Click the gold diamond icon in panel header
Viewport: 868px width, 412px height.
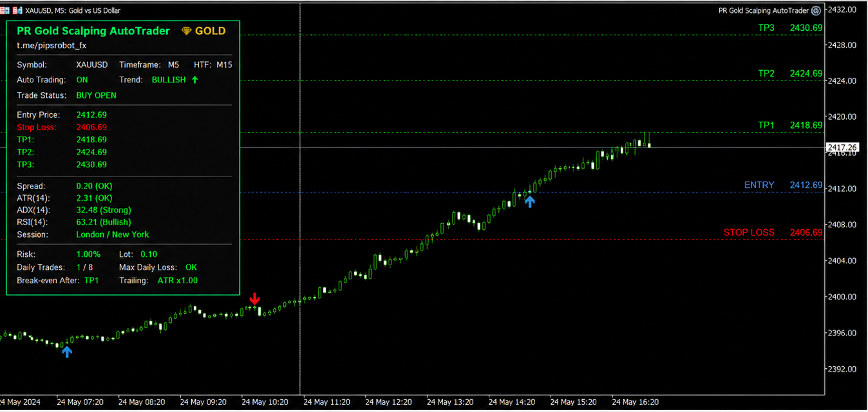click(x=187, y=31)
